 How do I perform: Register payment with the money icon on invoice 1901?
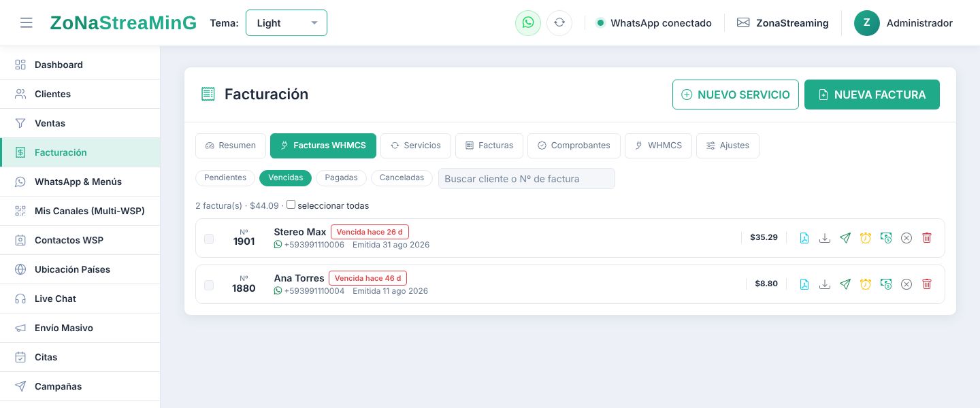tap(886, 238)
